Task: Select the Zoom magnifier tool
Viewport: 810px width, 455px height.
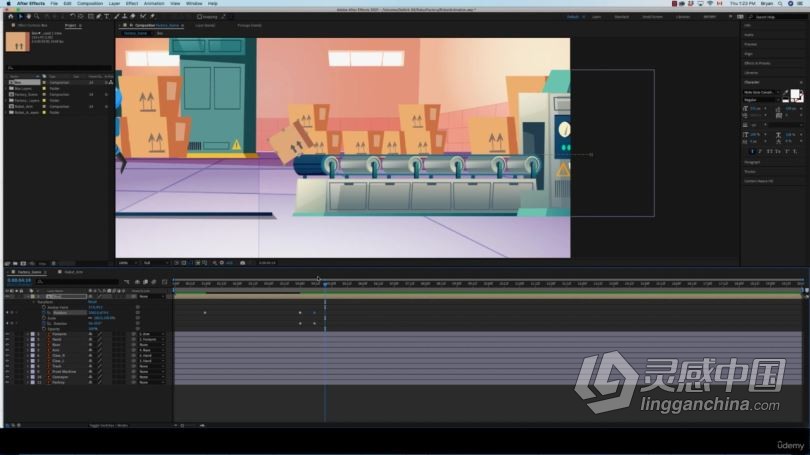Action: point(37,17)
